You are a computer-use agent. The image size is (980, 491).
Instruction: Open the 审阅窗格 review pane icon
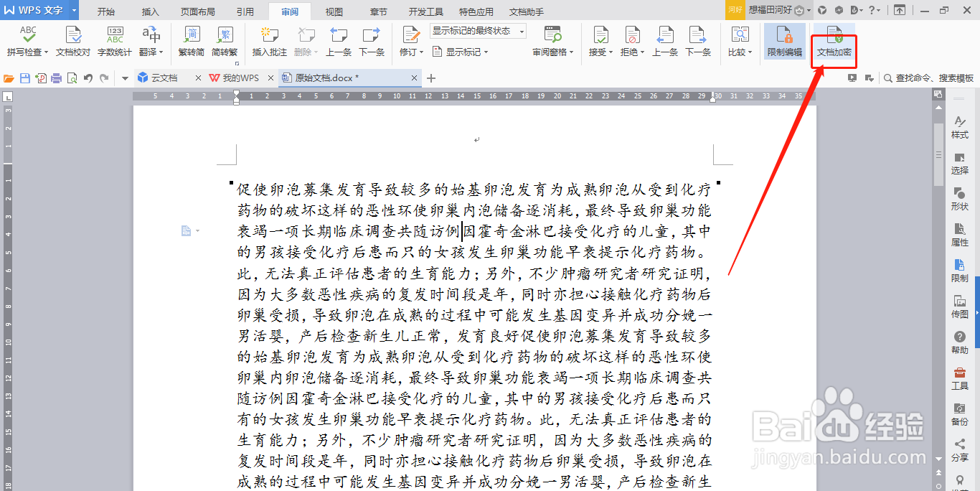tap(552, 34)
